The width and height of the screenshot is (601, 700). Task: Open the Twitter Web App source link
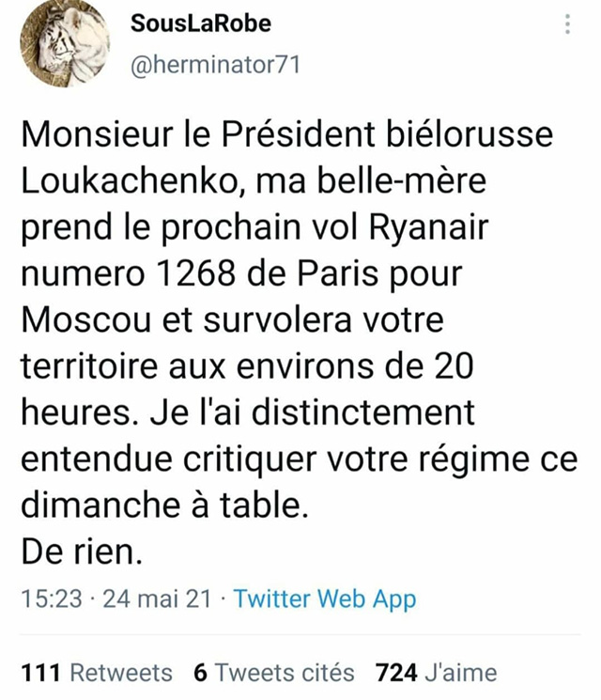[324, 599]
